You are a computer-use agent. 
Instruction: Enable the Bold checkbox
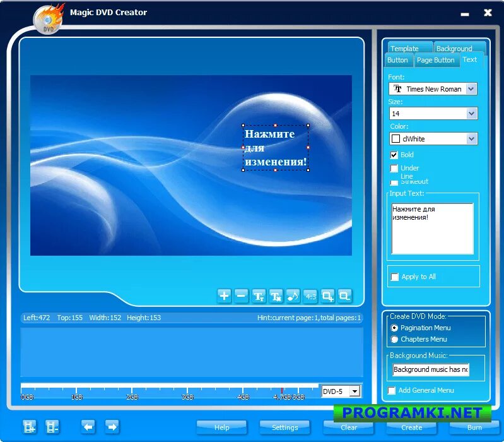click(394, 155)
